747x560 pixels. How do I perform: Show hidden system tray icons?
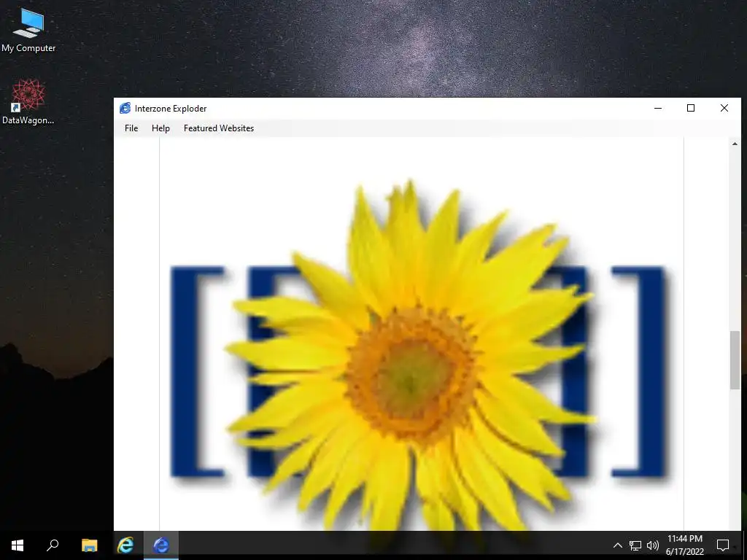click(617, 545)
